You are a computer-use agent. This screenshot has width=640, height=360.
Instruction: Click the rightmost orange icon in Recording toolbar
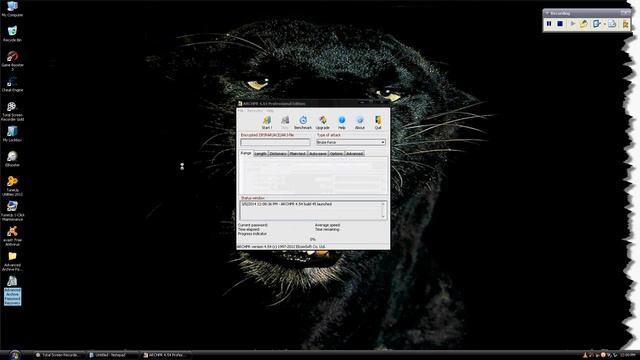pos(625,24)
